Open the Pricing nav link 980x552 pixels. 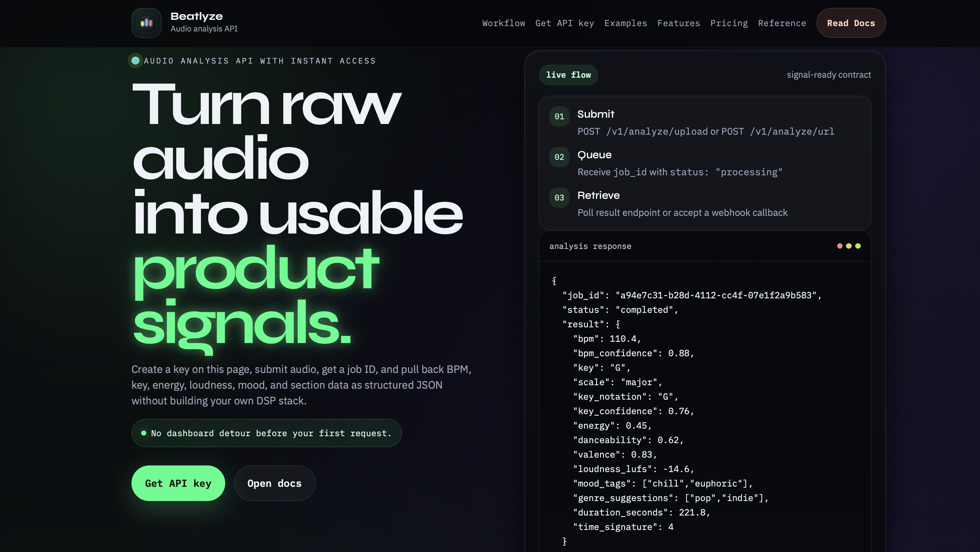point(729,23)
